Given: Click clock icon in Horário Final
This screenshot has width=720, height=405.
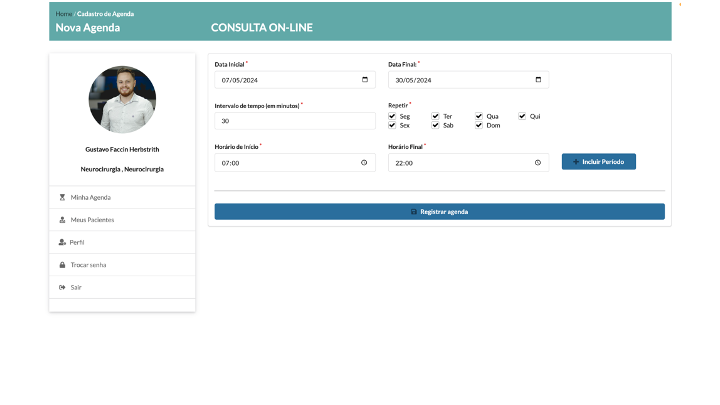Looking at the screenshot, I should point(538,162).
